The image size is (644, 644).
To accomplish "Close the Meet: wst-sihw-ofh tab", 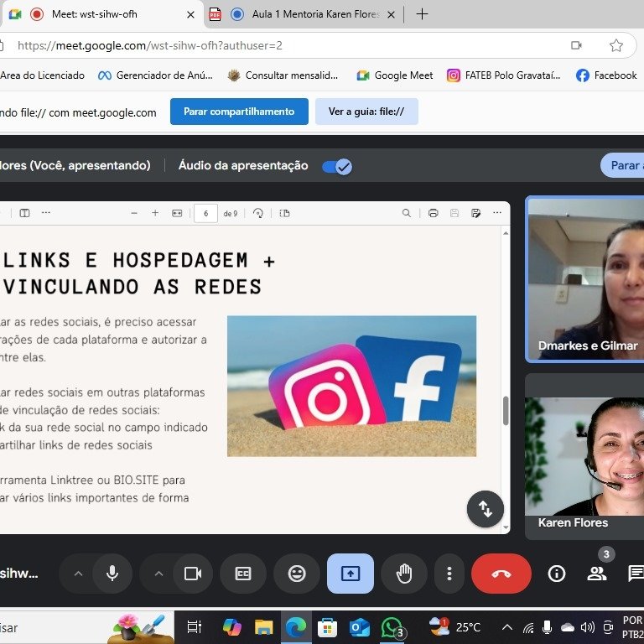I will pyautogui.click(x=190, y=15).
